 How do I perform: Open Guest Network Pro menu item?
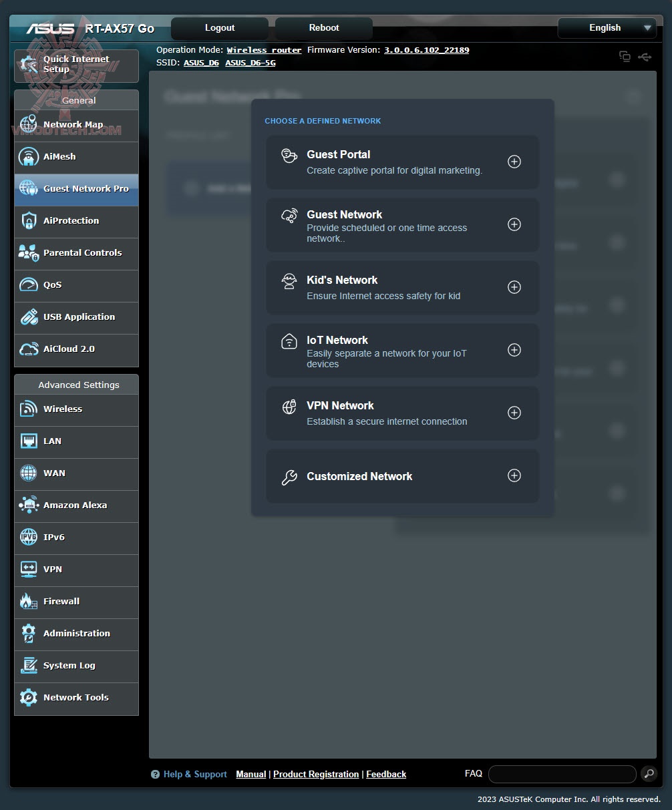click(76, 190)
